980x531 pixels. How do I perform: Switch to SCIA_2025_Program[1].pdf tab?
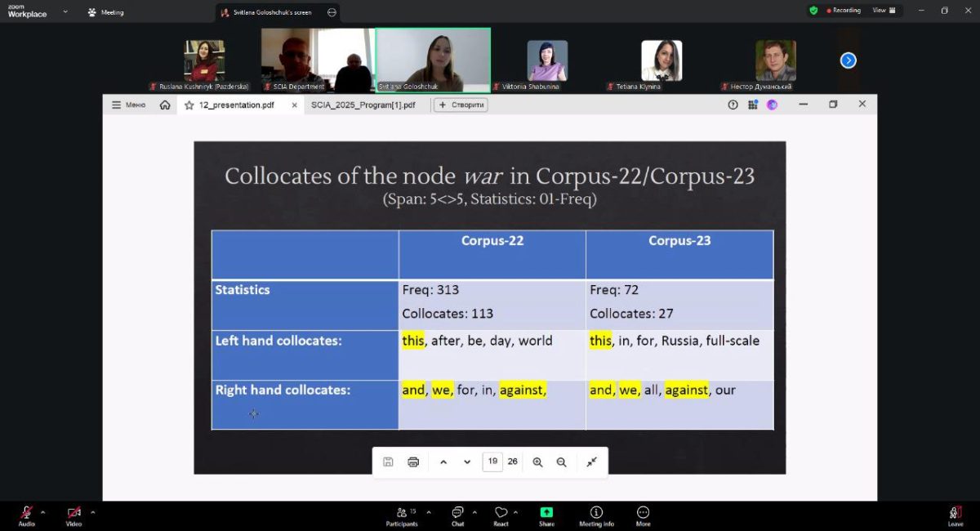[363, 105]
